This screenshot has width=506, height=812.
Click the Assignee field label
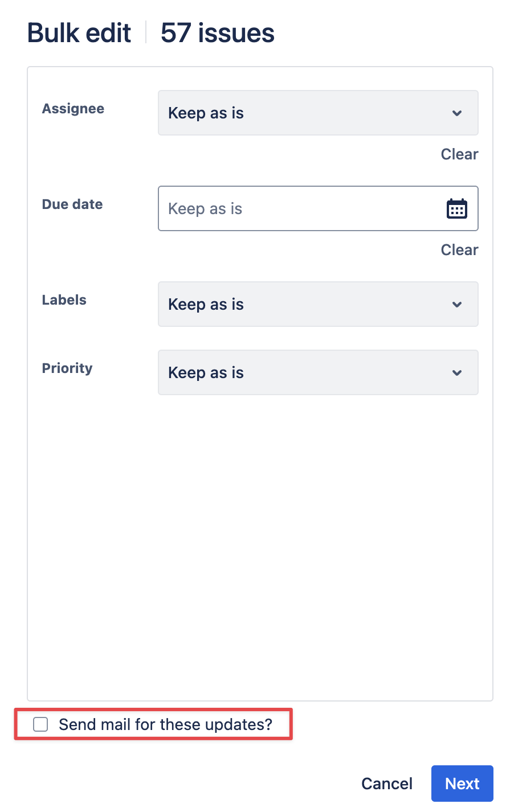click(x=73, y=109)
